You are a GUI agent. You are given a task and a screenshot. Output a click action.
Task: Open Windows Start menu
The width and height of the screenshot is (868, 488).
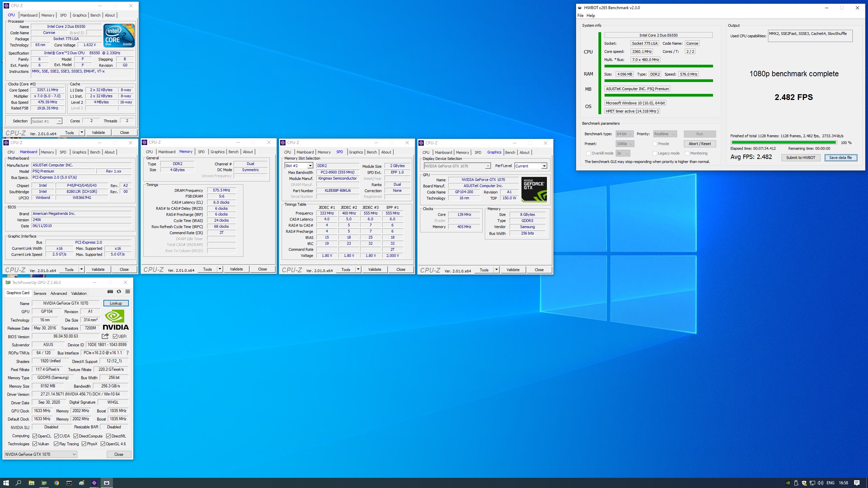(6, 483)
